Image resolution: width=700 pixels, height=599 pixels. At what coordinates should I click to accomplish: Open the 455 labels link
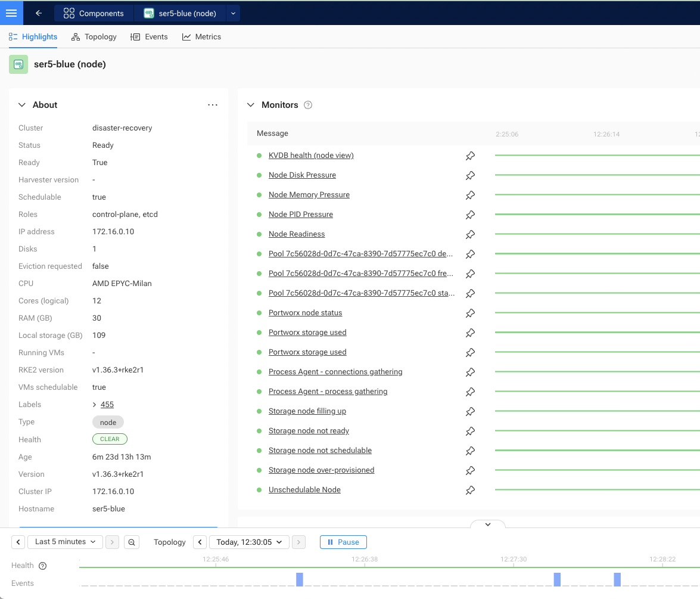(107, 404)
